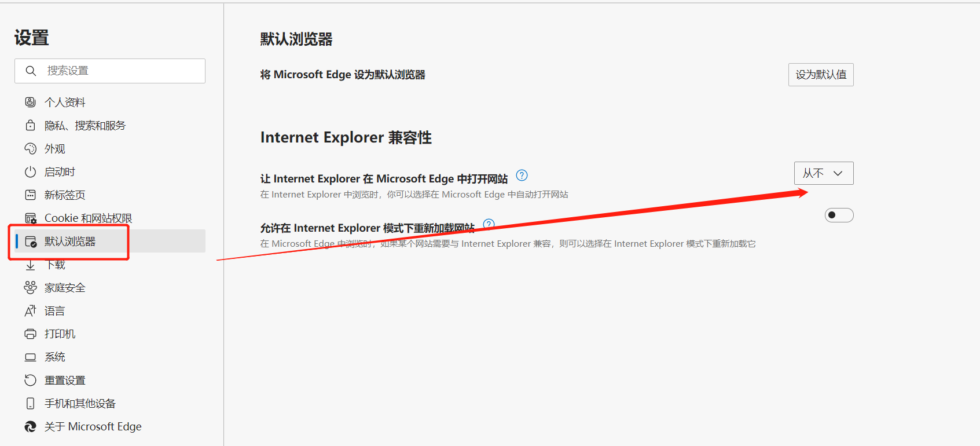The image size is (980, 446).
Task: Click the phone icon beside 手机和其他设备
Action: coord(30,403)
